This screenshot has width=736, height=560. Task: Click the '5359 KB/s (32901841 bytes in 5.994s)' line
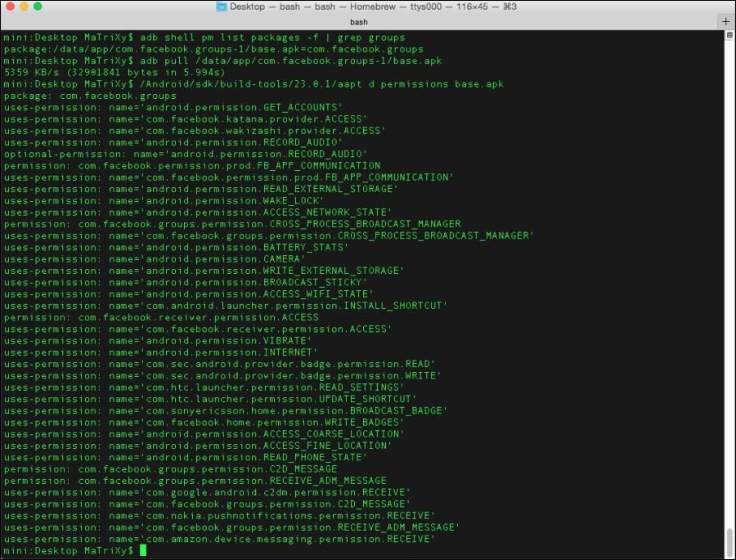(114, 73)
